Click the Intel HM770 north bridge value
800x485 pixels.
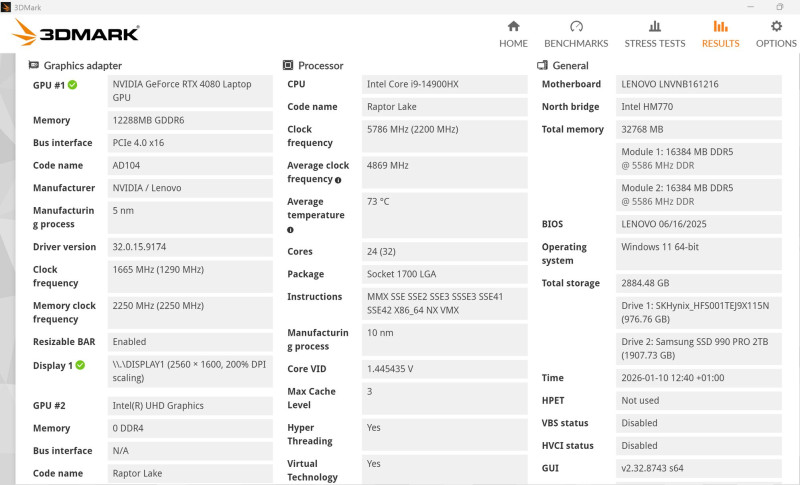click(698, 107)
